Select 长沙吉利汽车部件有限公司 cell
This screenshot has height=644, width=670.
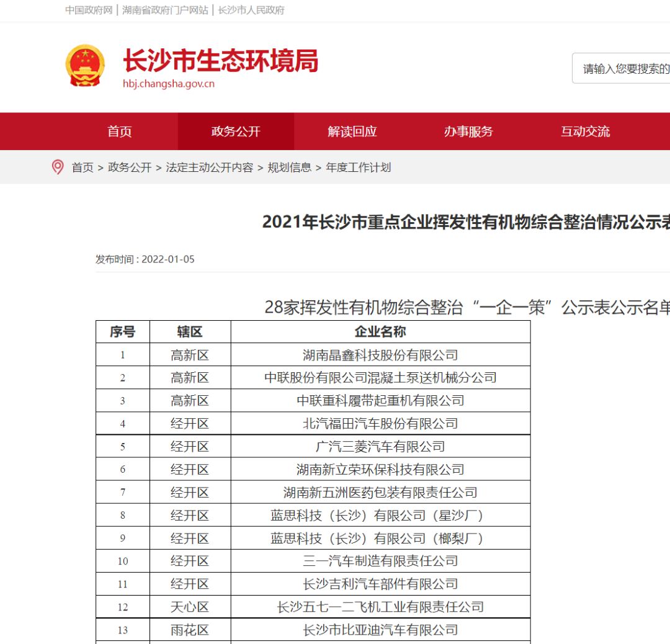[x=381, y=584]
